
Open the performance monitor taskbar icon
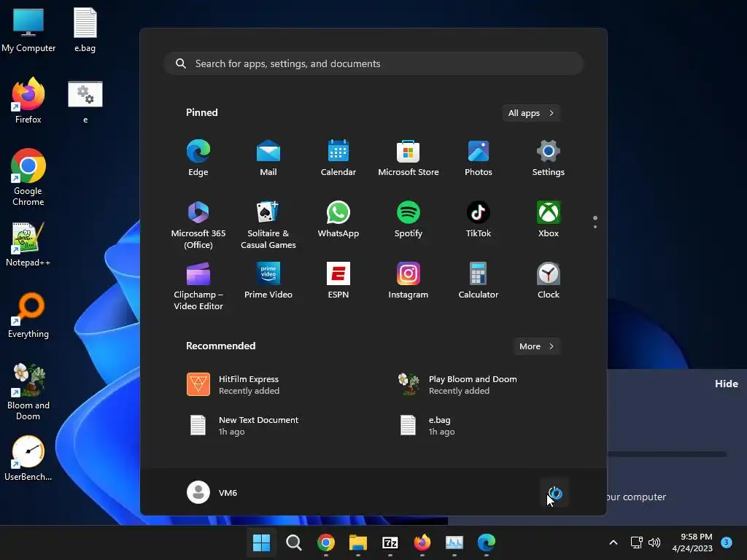click(454, 542)
